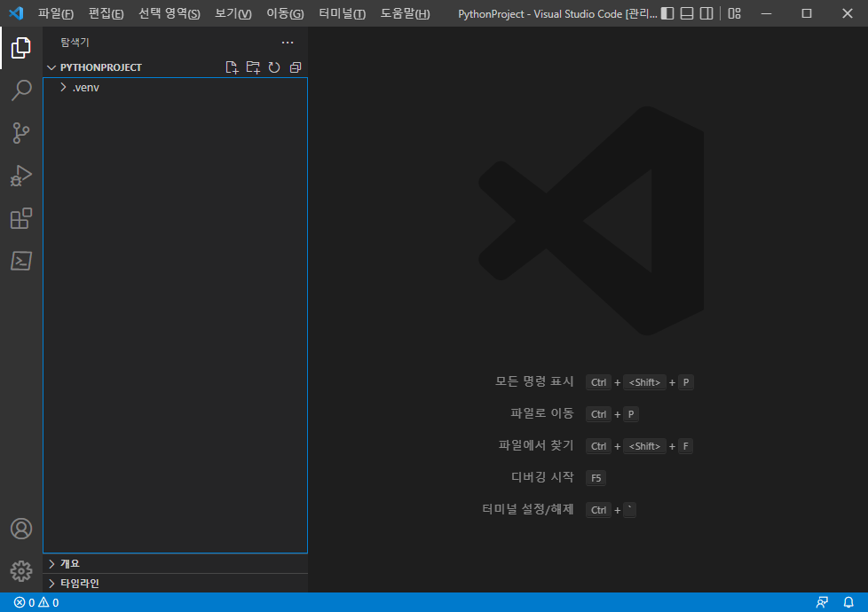Refresh the Explorer file tree
The image size is (868, 612).
point(274,67)
